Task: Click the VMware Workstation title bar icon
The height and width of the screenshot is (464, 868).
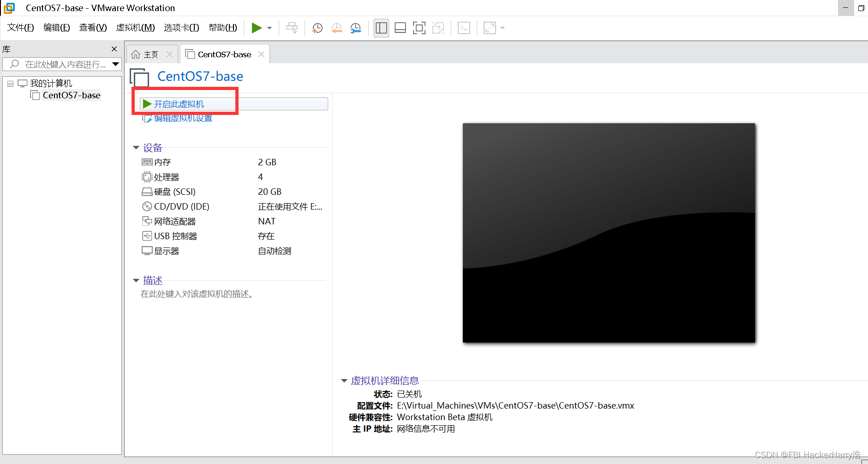Action: point(9,8)
